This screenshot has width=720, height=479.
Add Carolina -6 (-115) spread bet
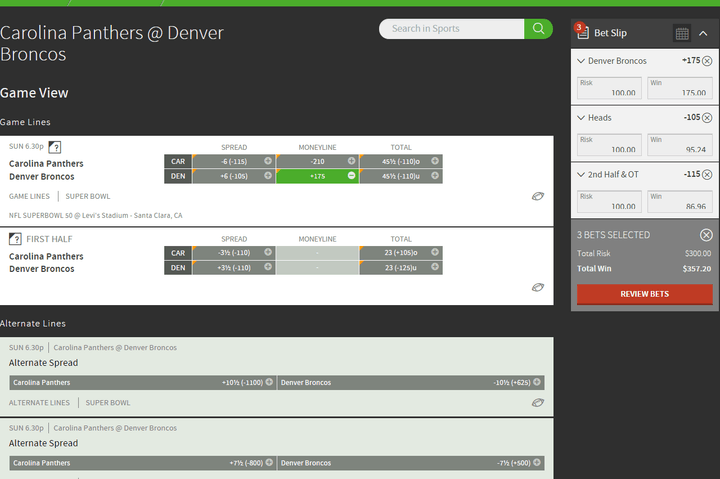[x=234, y=161]
